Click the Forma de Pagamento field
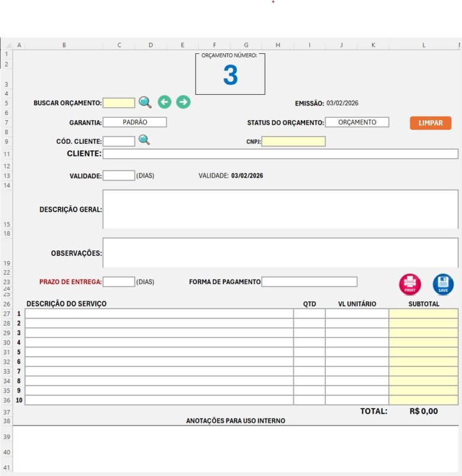Screen dimensions: 462x476 [309, 282]
